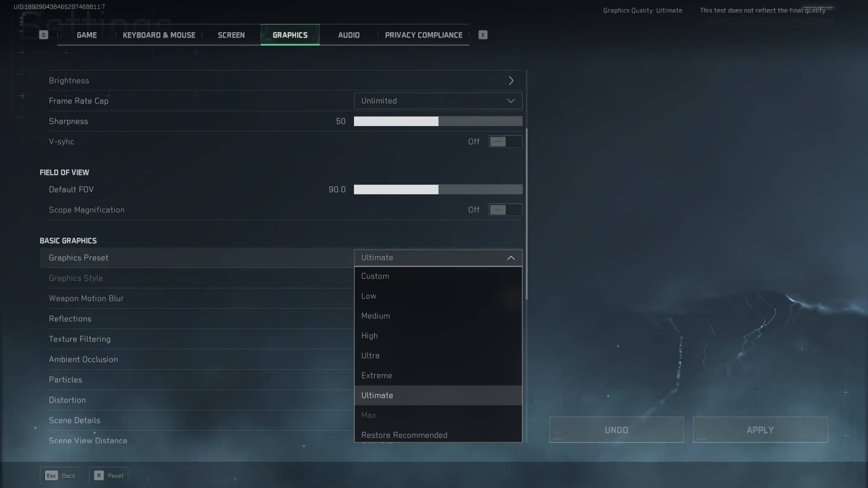Choose the Low graphics preset
This screenshot has height=488, width=868.
pyautogui.click(x=438, y=296)
